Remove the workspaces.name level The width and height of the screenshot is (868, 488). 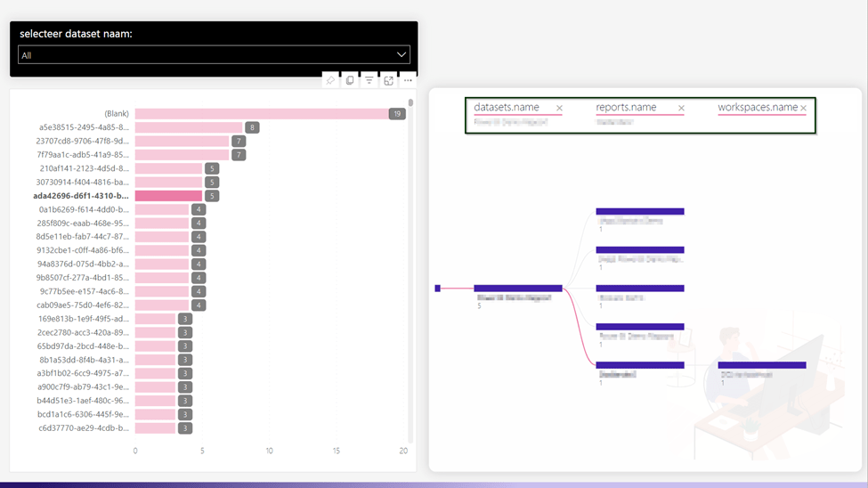click(803, 109)
